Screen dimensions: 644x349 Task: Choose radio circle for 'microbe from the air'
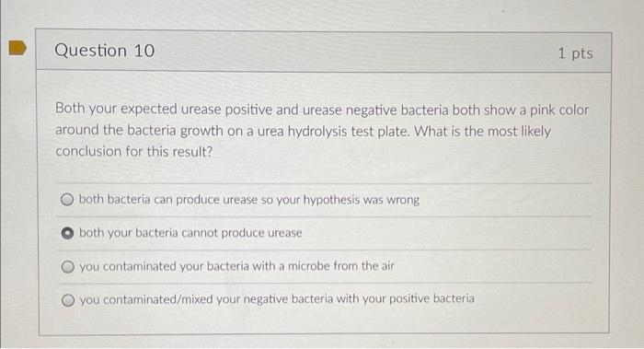click(x=68, y=267)
